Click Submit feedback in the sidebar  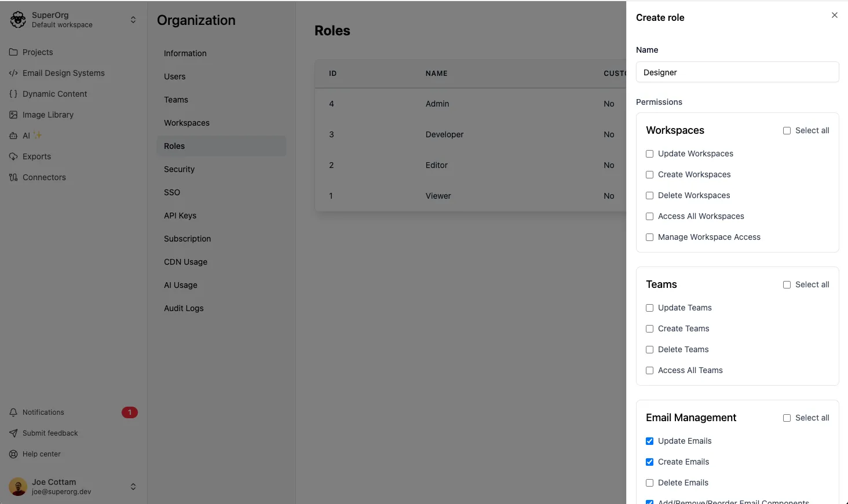50,433
